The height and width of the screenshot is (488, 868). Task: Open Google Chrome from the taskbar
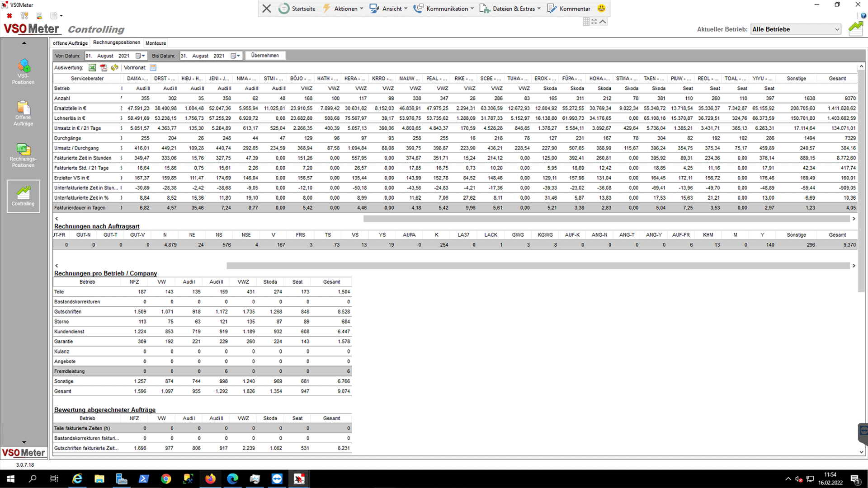[166, 479]
